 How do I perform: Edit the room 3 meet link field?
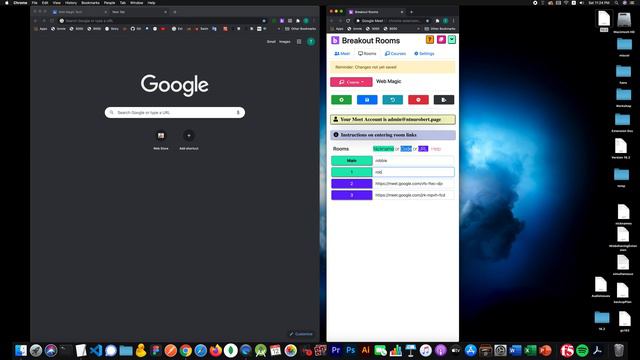(x=413, y=195)
